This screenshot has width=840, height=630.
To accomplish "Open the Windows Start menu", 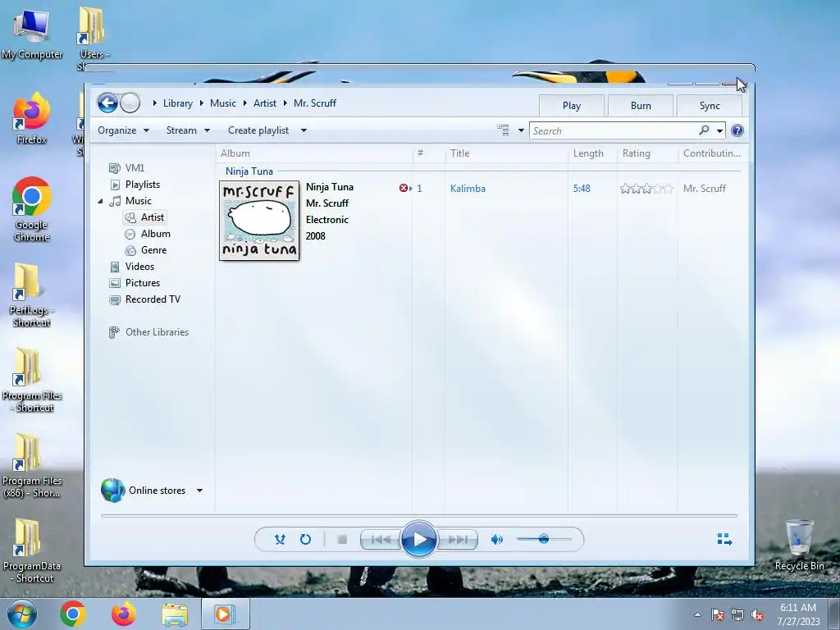I will coord(21,614).
